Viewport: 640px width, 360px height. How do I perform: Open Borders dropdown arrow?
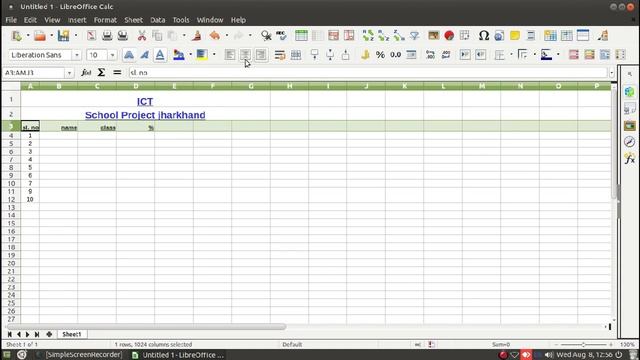click(511, 54)
